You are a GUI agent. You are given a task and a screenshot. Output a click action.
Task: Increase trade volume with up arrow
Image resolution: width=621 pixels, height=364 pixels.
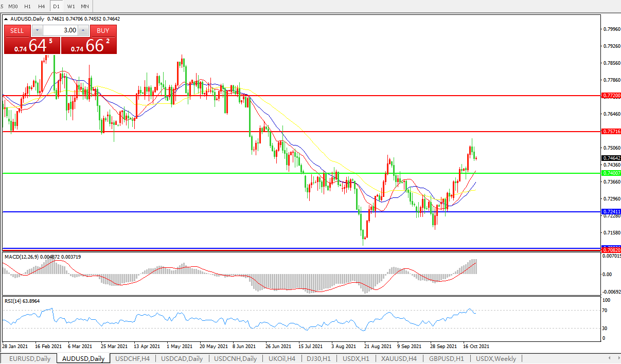(84, 30)
